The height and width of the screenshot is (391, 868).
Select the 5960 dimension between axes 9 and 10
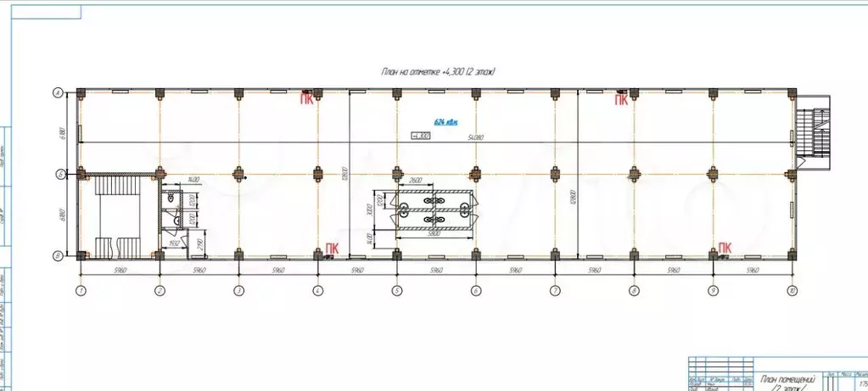coord(753,271)
